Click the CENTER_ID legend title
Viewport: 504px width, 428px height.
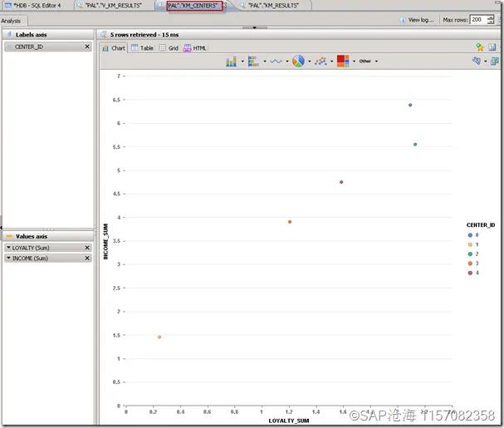[x=481, y=225]
